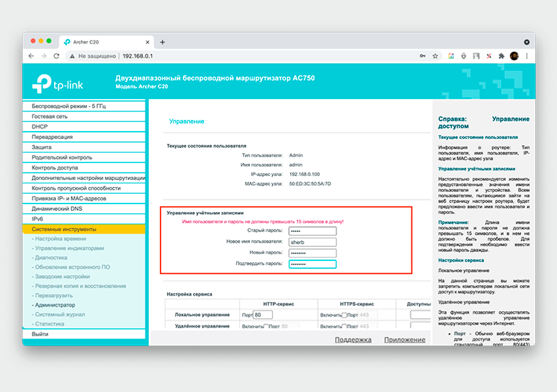Click IP address value 192.168.0.100
Image resolution: width=557 pixels, height=392 pixels.
[x=305, y=175]
